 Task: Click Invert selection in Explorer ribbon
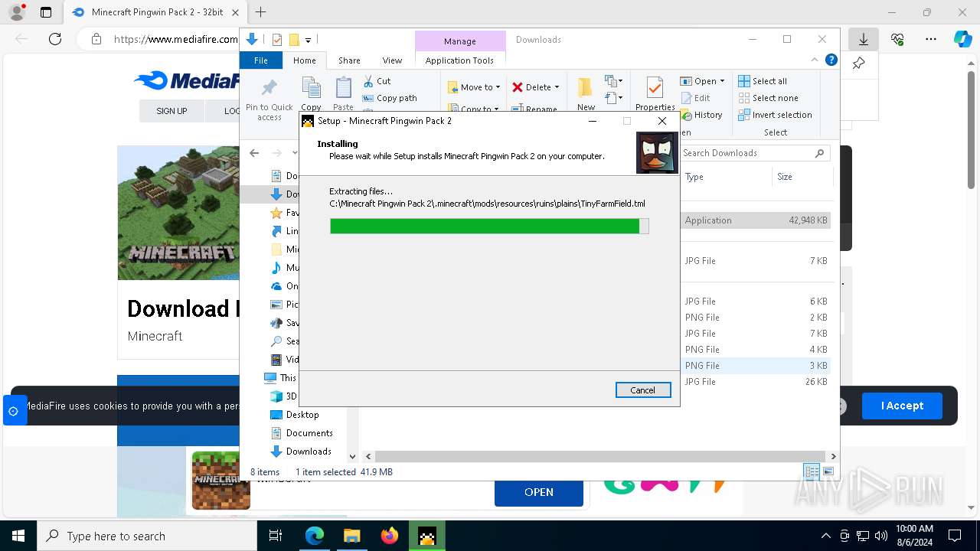coord(775,115)
